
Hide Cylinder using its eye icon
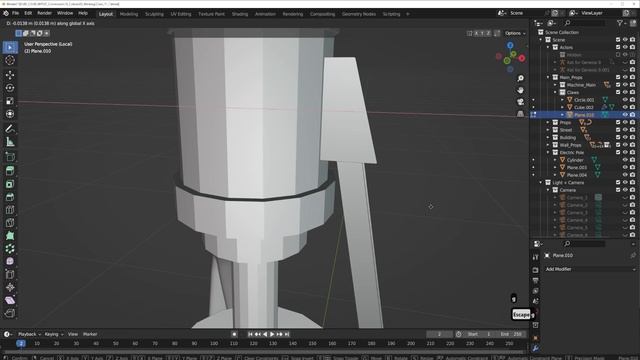click(625, 160)
